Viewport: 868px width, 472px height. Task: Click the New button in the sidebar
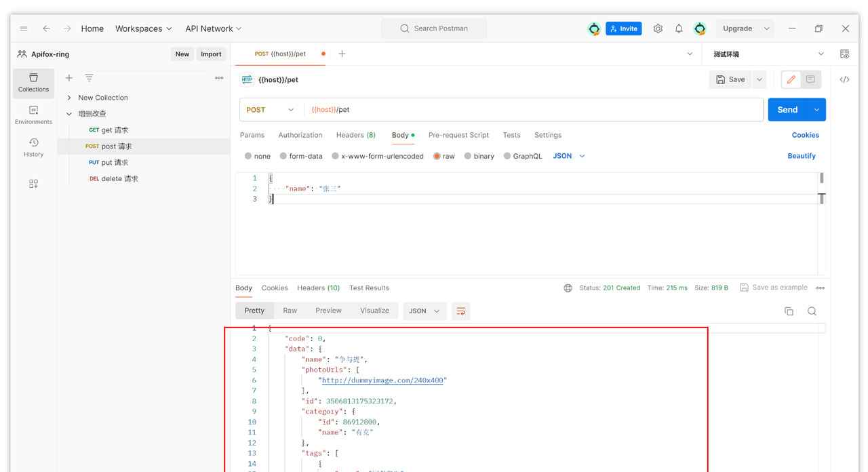coord(182,54)
